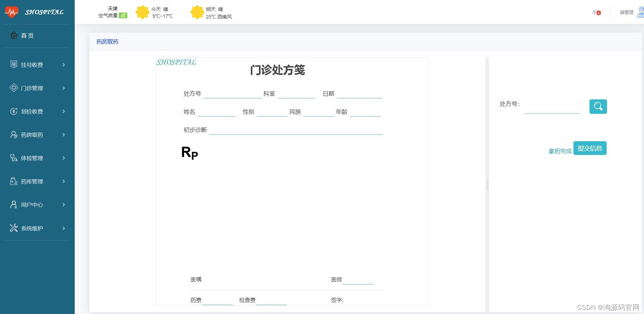Viewport: 644px width, 314px height.
Task: Click the 药房取药 sidebar icon
Action: click(x=14, y=134)
